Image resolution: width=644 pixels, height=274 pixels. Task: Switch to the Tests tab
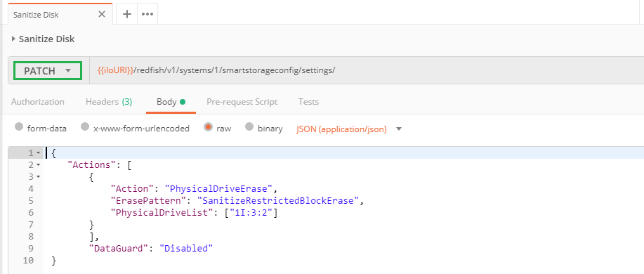[308, 102]
